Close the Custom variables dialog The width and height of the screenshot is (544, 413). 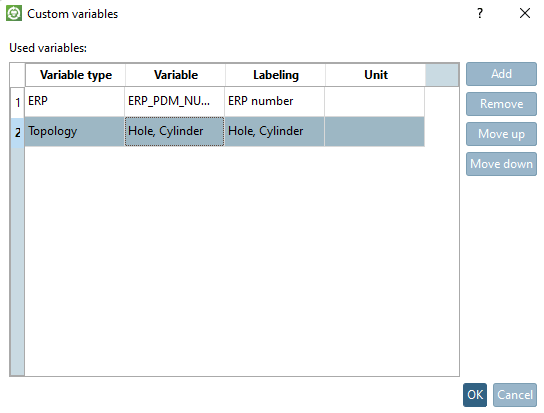tap(525, 13)
